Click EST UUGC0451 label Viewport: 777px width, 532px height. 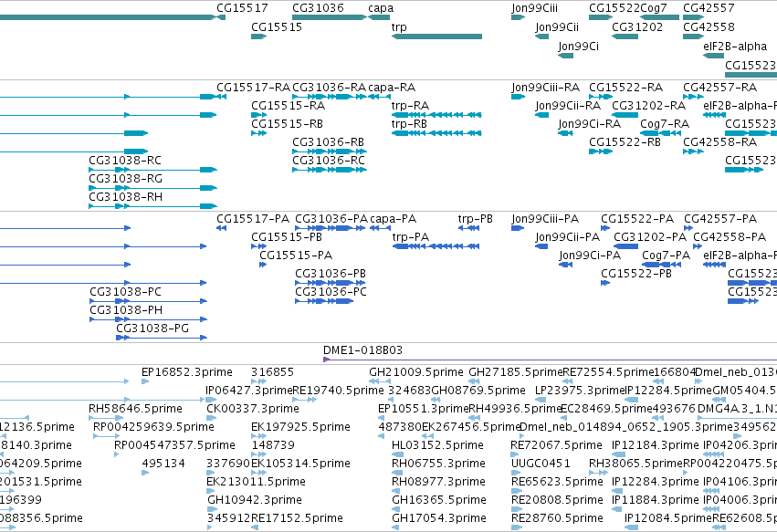541,464
